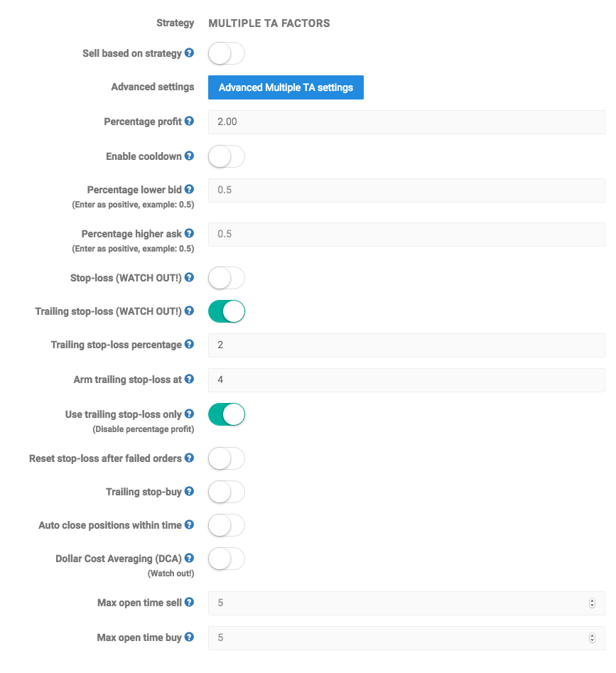
Task: Show help icon for Percentage profit
Action: [189, 121]
